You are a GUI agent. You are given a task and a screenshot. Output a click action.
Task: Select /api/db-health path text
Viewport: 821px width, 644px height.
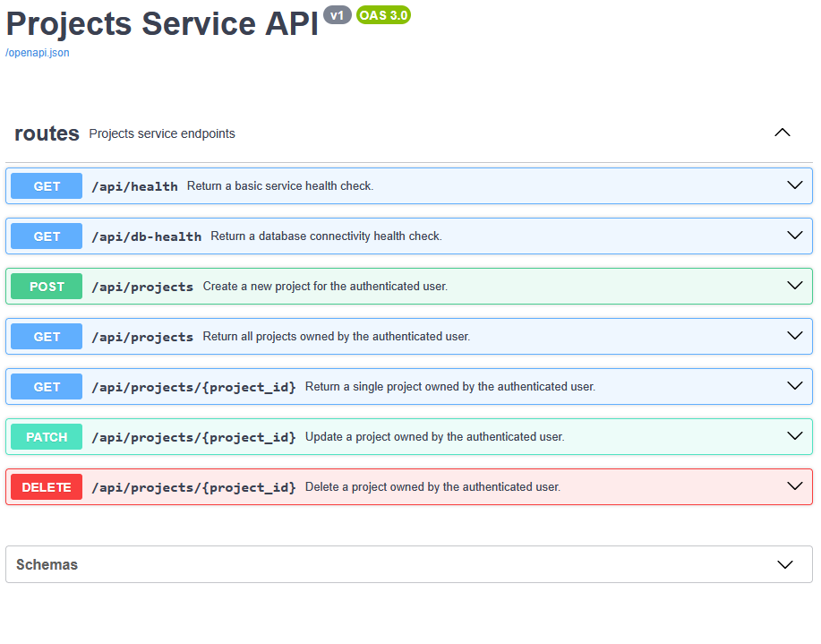147,236
